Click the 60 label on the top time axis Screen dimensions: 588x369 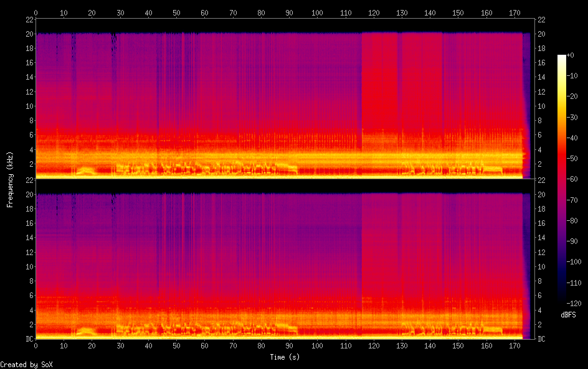205,12
